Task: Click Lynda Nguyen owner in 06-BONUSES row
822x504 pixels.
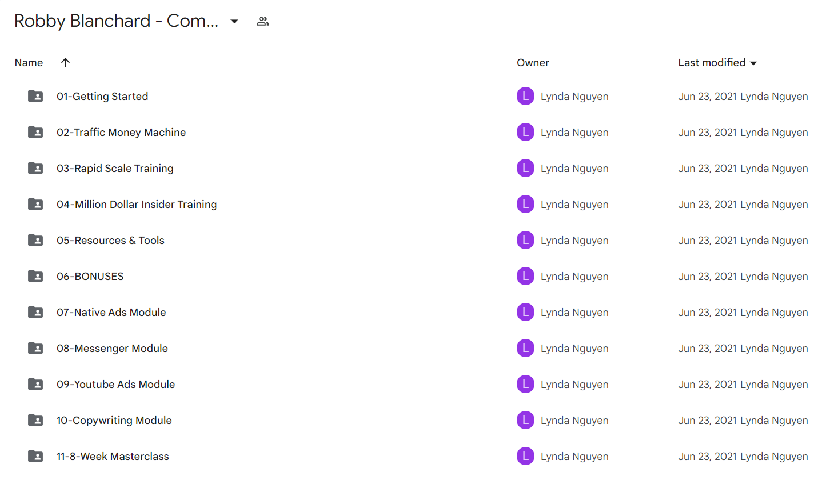Action: [574, 277]
